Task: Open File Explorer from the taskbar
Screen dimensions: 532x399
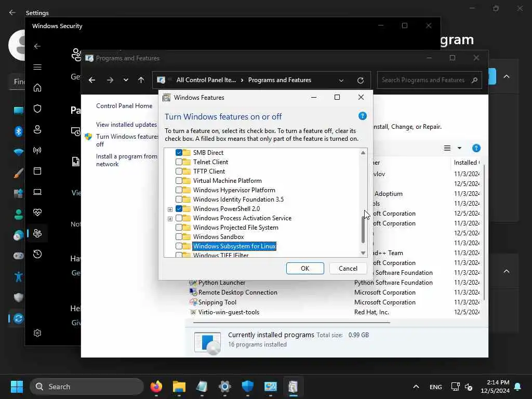Action: coord(179,387)
